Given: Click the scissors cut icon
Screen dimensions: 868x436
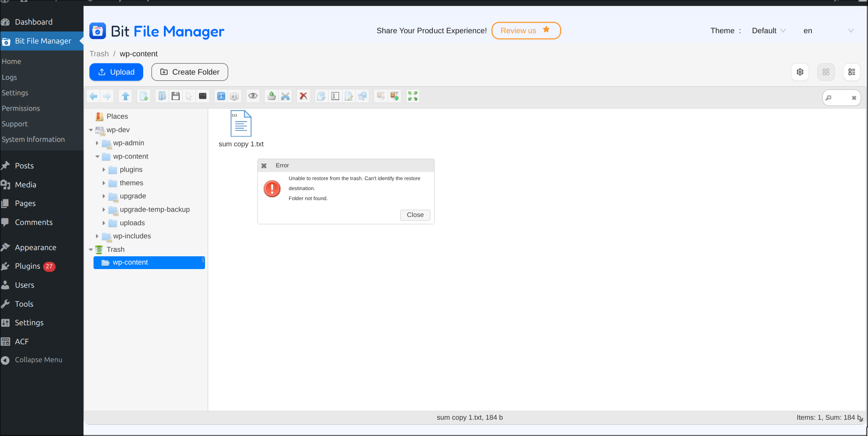Looking at the screenshot, I should [285, 96].
